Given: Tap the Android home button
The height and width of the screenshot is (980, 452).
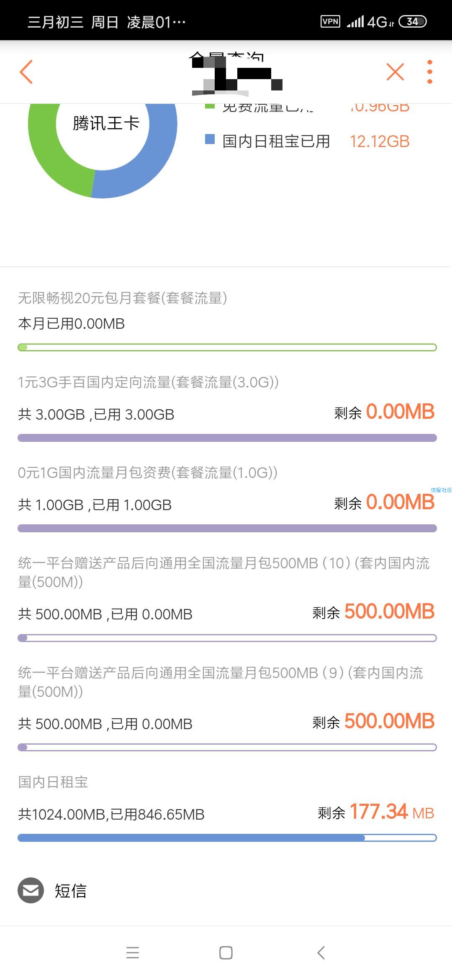Looking at the screenshot, I should (226, 952).
